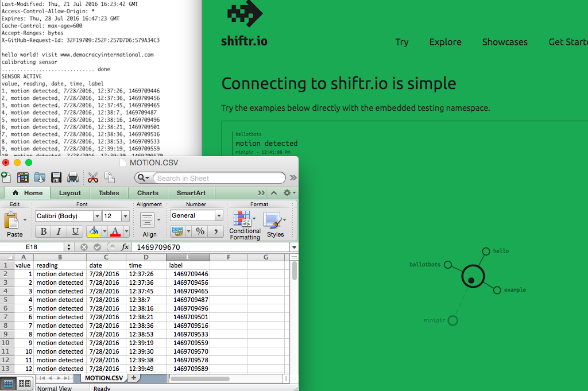Viewport: 588px width, 391px height.
Task: Click the Name Box stepper arrows
Action: coord(69,247)
